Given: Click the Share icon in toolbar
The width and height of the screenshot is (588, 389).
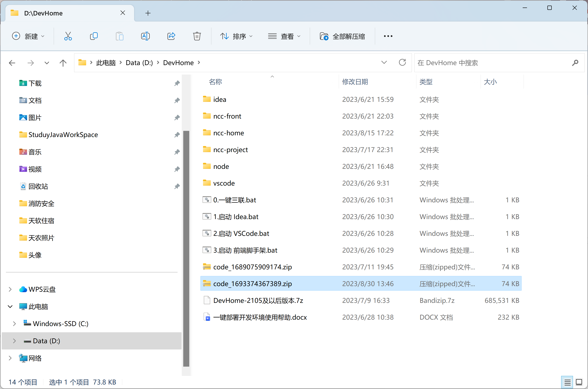Looking at the screenshot, I should tap(171, 36).
